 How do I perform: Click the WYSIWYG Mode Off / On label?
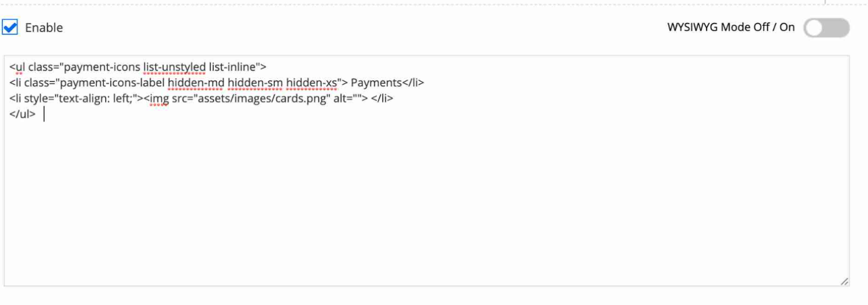pos(730,28)
